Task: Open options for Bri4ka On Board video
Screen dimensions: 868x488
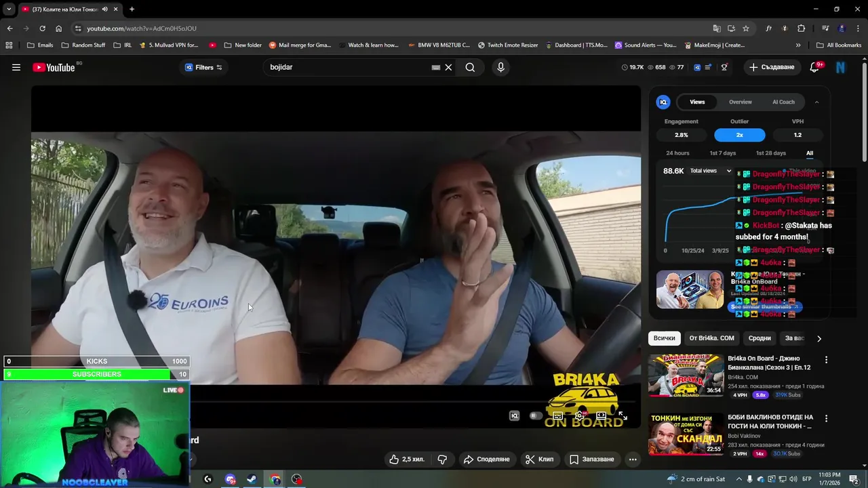Action: 826,359
